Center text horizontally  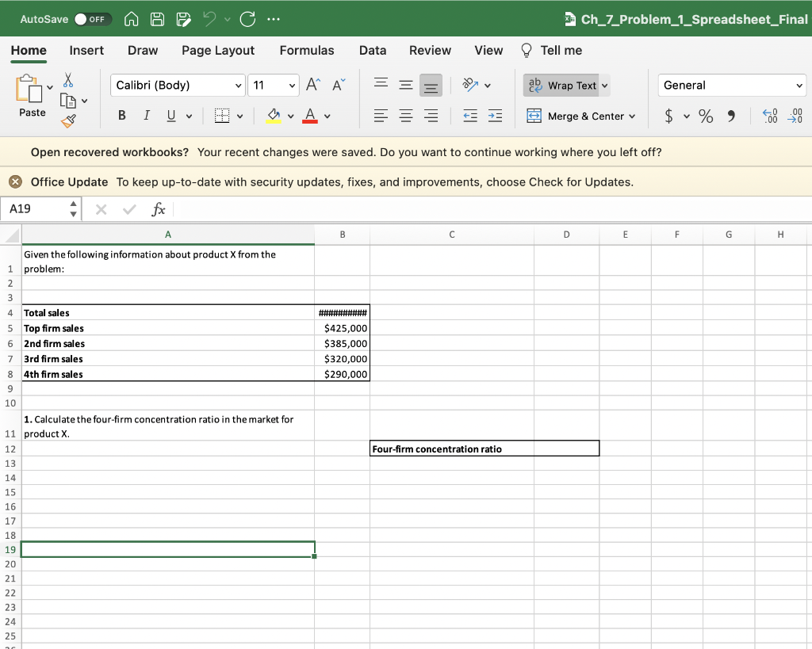coord(405,116)
